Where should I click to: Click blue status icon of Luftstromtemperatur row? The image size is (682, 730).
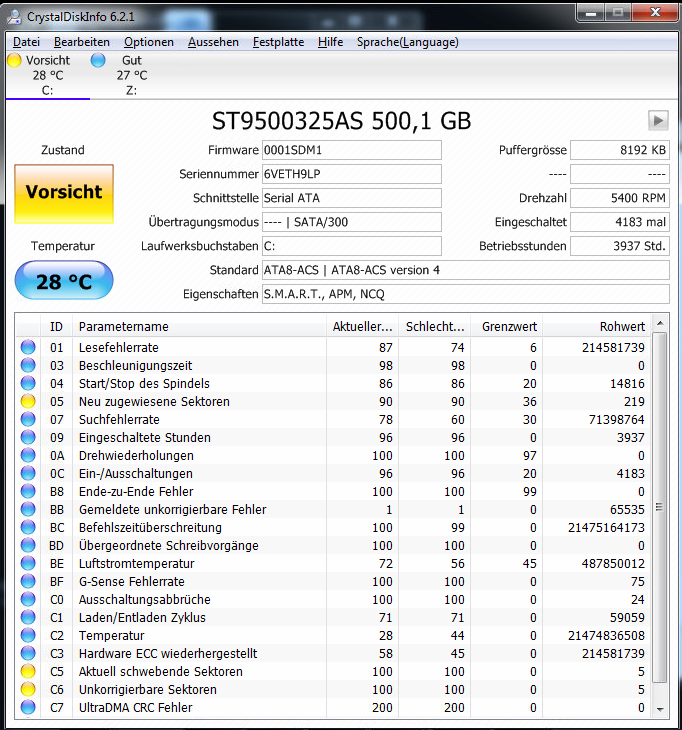coord(28,563)
